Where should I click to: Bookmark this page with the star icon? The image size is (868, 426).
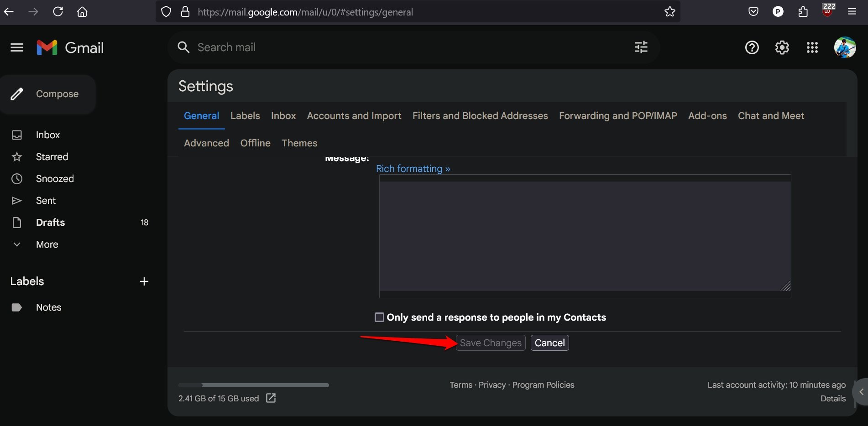669,12
